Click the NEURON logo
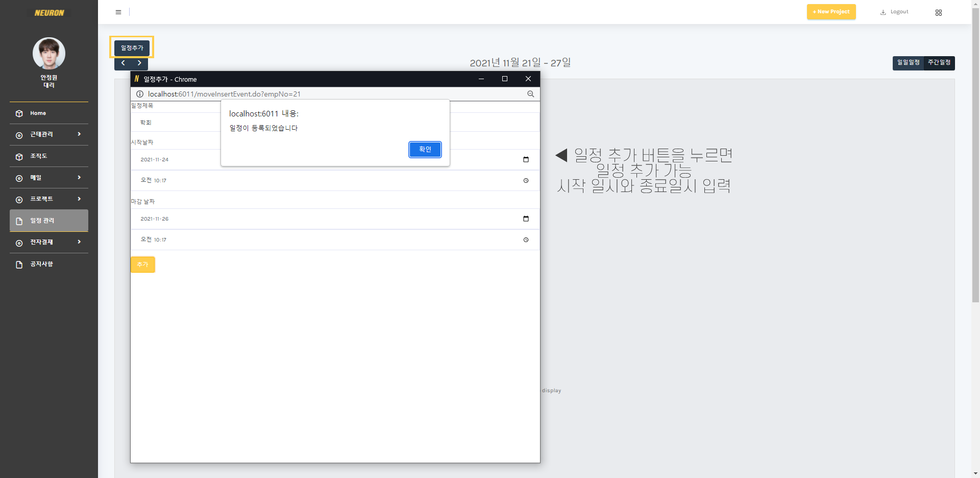 tap(49, 13)
